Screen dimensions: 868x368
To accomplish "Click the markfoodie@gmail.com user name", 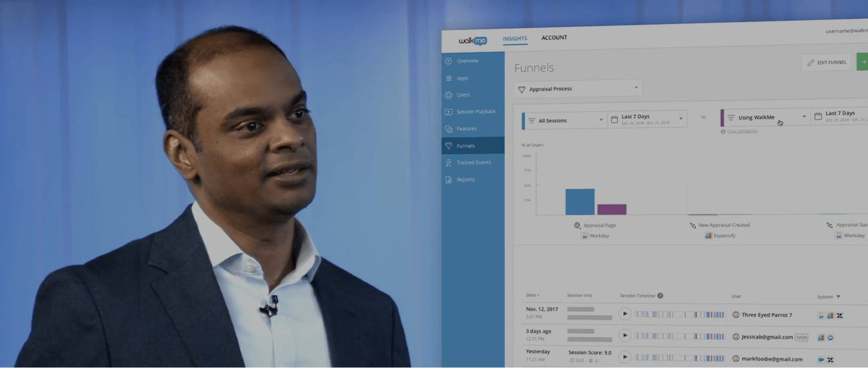I will tap(772, 359).
